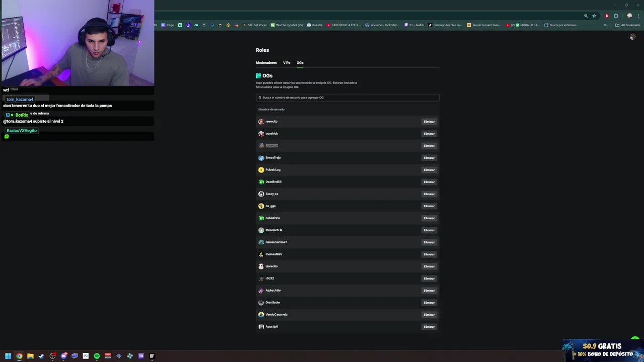
Task: Remove Liorecito from OGs
Action: pos(429,266)
